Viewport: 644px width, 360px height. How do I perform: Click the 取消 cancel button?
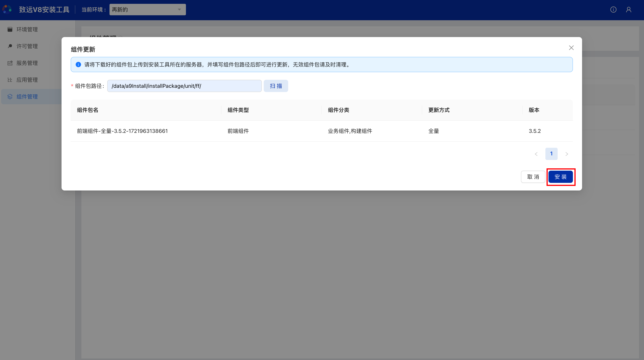pos(533,177)
